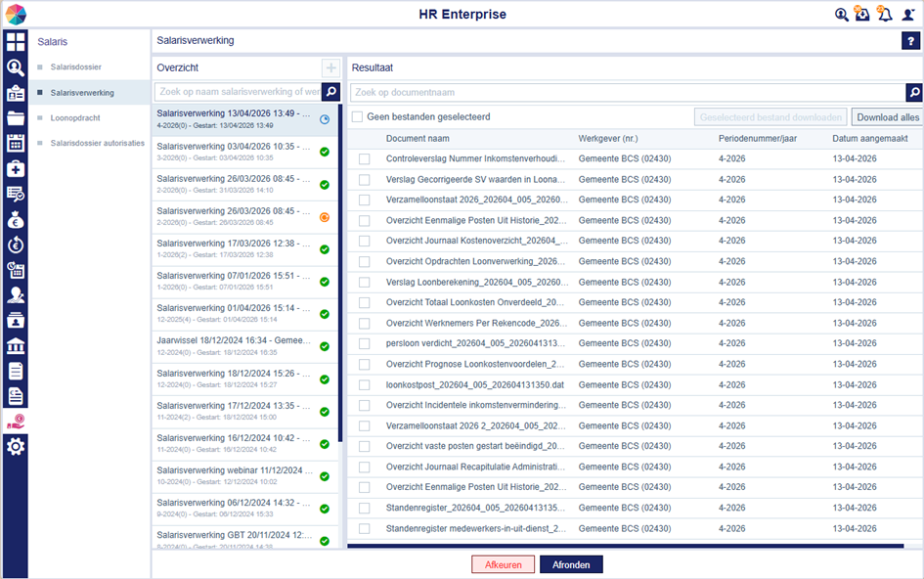This screenshot has width=924, height=579.
Task: Click the Afronden button
Action: 571,564
